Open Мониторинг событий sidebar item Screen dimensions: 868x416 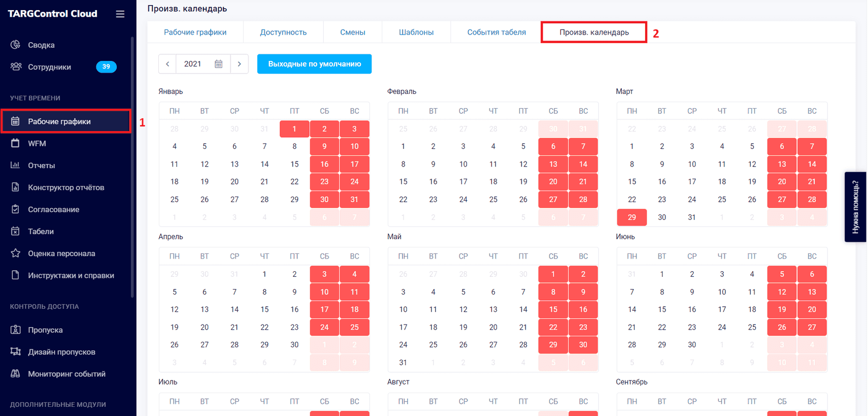(x=66, y=374)
